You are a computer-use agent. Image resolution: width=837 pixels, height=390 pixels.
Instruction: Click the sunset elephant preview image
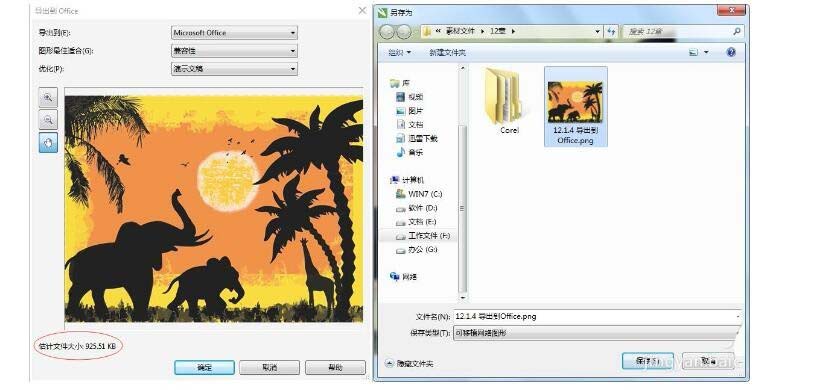pyautogui.click(x=214, y=209)
